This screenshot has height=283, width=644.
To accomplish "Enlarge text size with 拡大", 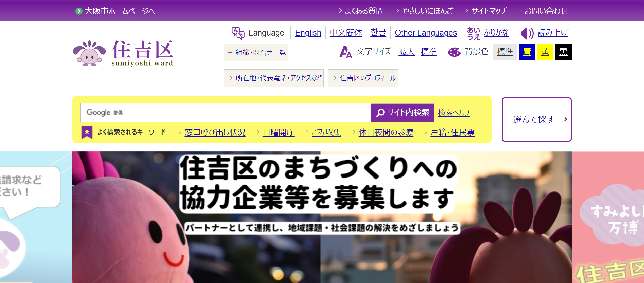I will (407, 52).
